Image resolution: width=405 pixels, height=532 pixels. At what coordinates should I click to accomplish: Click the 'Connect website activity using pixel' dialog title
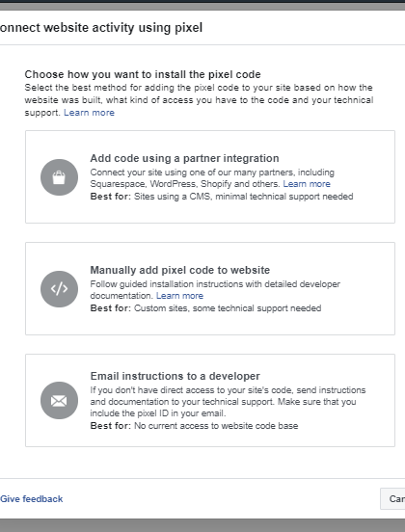pos(101,28)
